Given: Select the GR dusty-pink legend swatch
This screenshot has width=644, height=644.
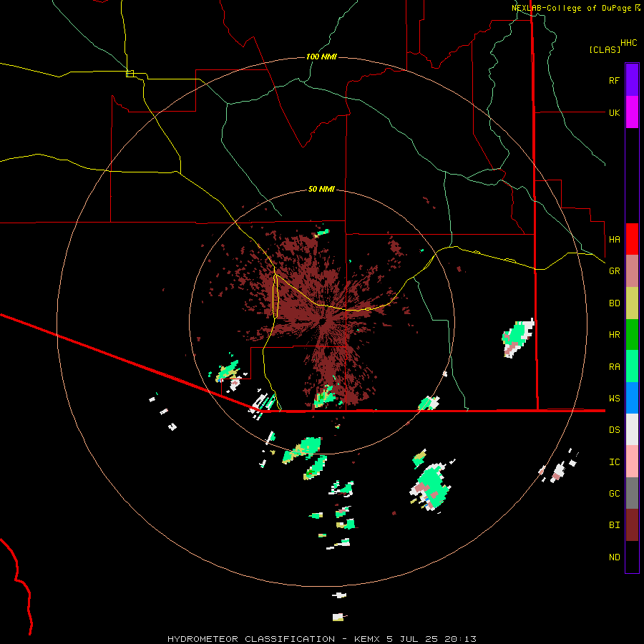Looking at the screenshot, I should coord(632,271).
